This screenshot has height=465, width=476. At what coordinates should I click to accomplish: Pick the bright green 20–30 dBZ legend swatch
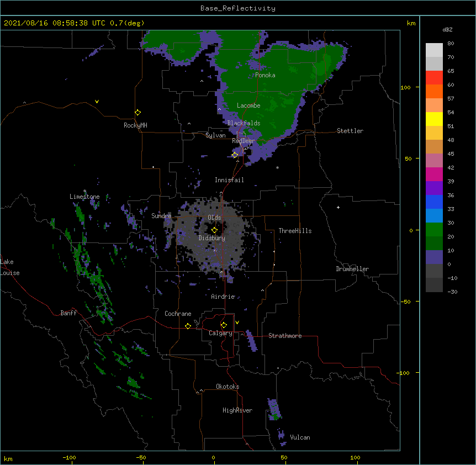434,230
